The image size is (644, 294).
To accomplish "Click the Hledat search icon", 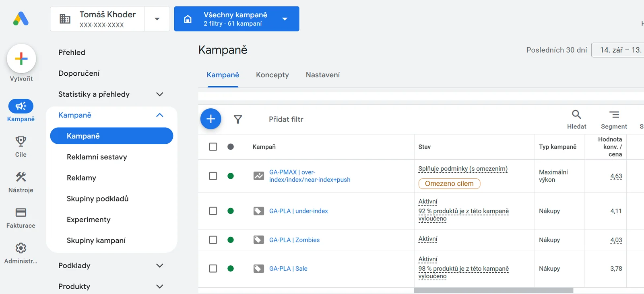I will [x=576, y=114].
